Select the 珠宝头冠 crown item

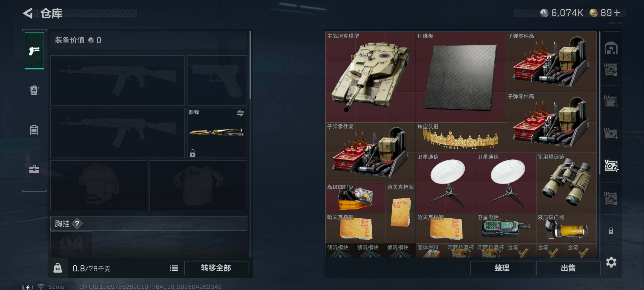[x=461, y=138]
